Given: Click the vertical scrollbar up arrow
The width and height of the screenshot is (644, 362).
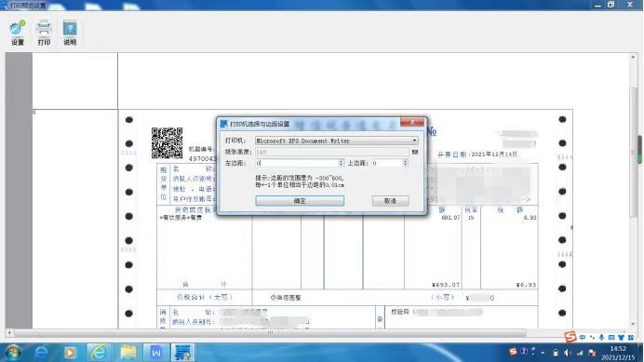Looking at the screenshot, I should click(634, 57).
